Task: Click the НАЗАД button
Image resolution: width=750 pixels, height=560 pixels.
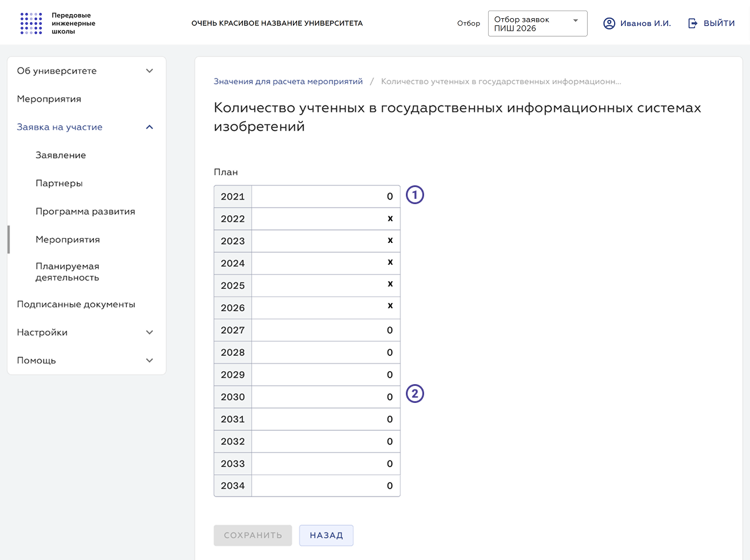Action: coord(326,535)
